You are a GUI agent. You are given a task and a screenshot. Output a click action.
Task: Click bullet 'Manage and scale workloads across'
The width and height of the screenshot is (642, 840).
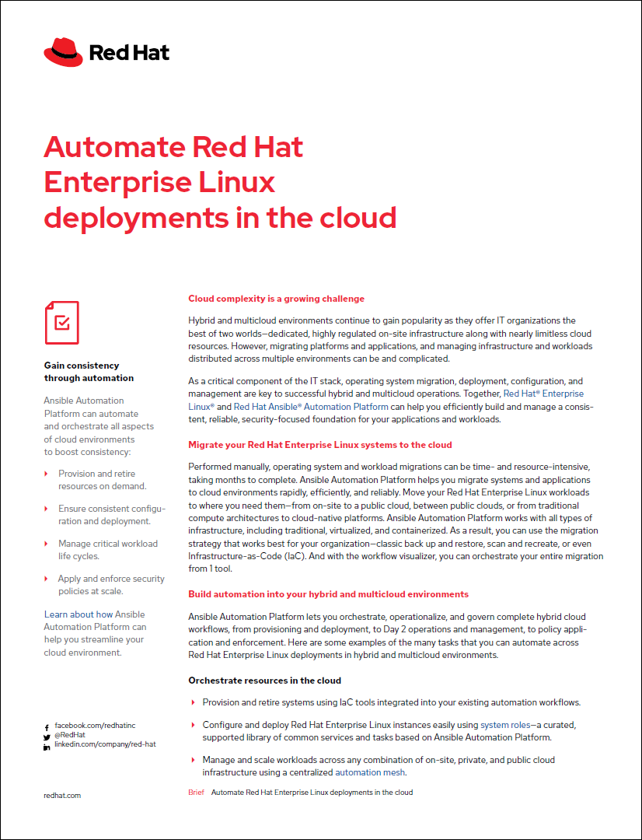point(379,766)
